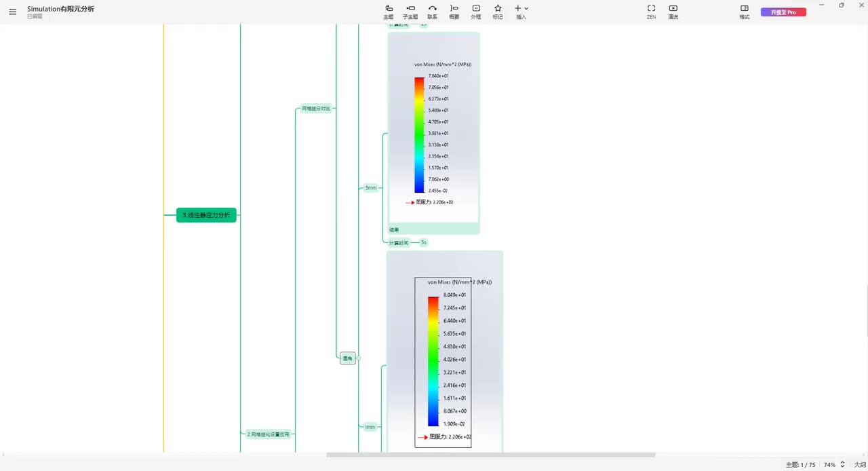The width and height of the screenshot is (868, 471).
Task: Open the markers (标记) panel
Action: [x=498, y=12]
